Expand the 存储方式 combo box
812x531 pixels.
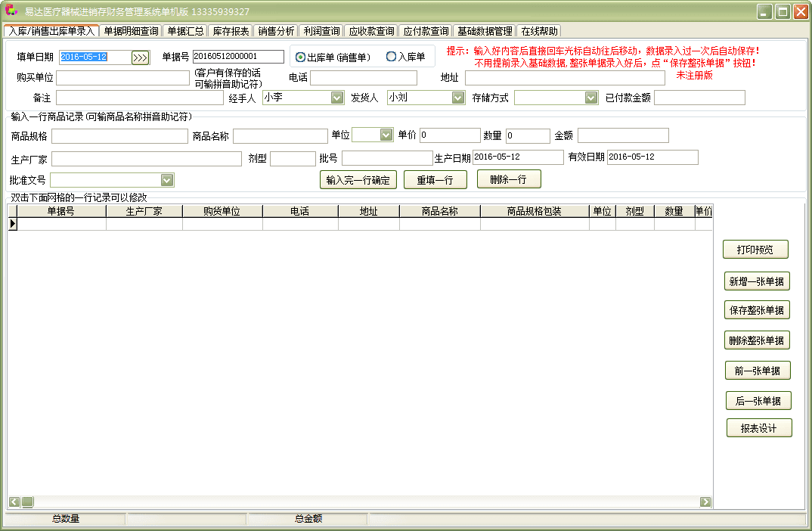[x=591, y=98]
